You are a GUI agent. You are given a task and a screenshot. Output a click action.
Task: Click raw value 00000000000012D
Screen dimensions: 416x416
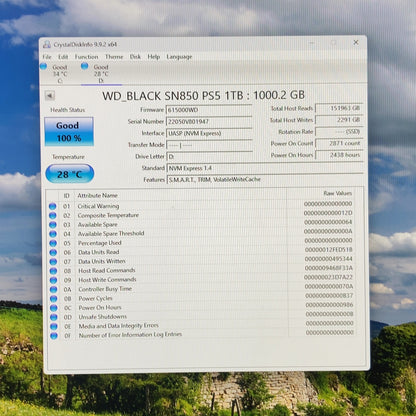[x=328, y=213]
